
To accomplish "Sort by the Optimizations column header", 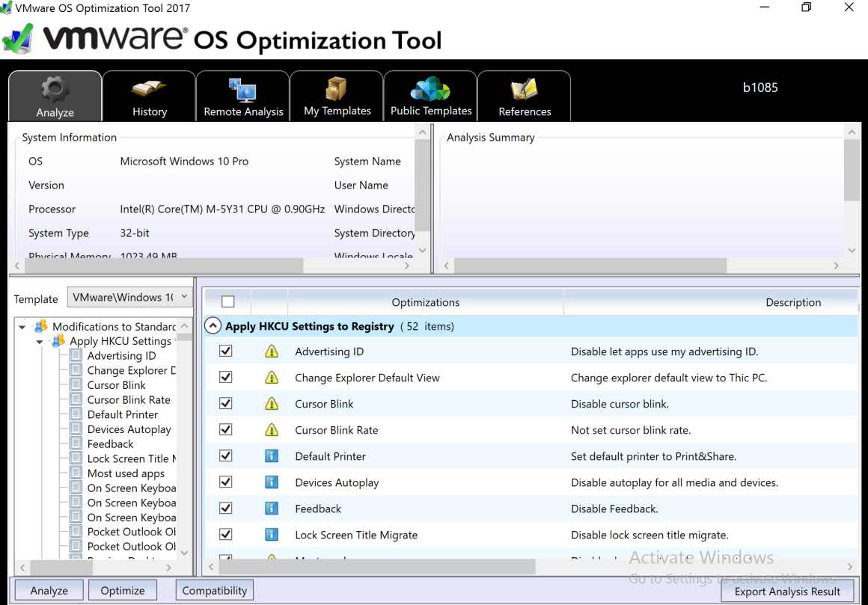I will [425, 302].
